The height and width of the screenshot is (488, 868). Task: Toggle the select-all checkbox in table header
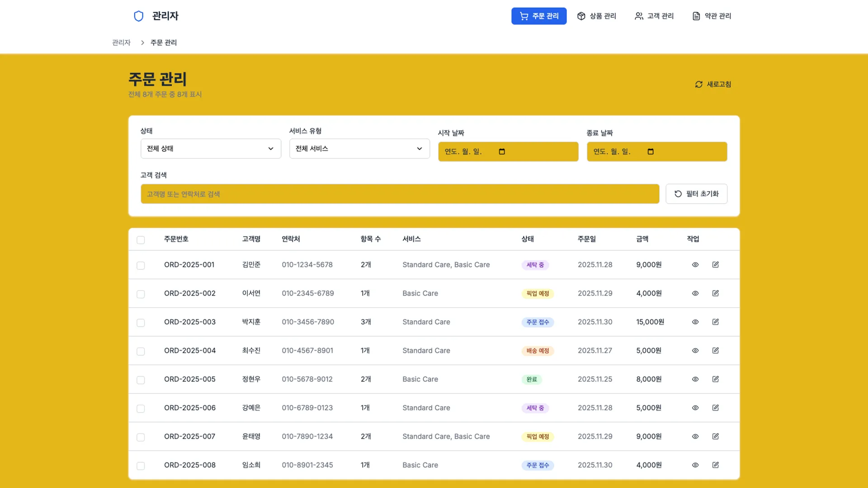[141, 240]
